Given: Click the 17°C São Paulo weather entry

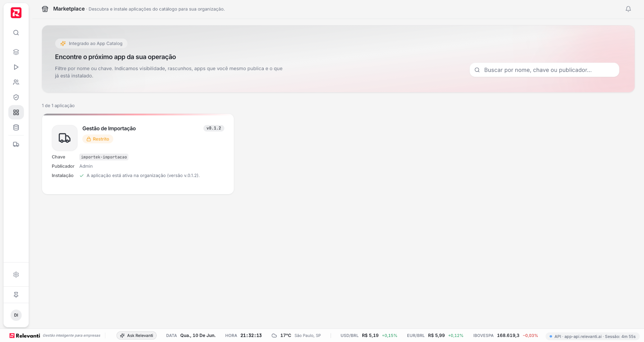Looking at the screenshot, I should pos(296,336).
